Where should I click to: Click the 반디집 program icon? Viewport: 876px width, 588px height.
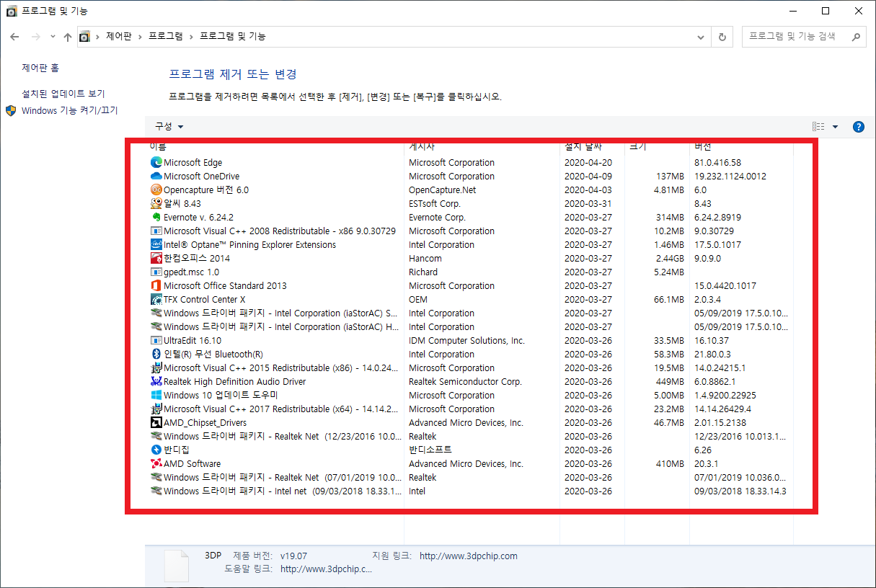pyautogui.click(x=156, y=450)
